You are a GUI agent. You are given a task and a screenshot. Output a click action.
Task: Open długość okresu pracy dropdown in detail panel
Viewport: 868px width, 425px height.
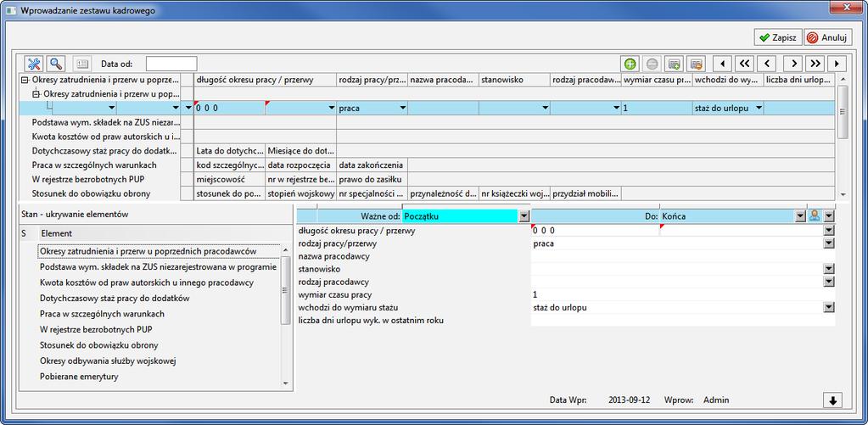click(829, 231)
